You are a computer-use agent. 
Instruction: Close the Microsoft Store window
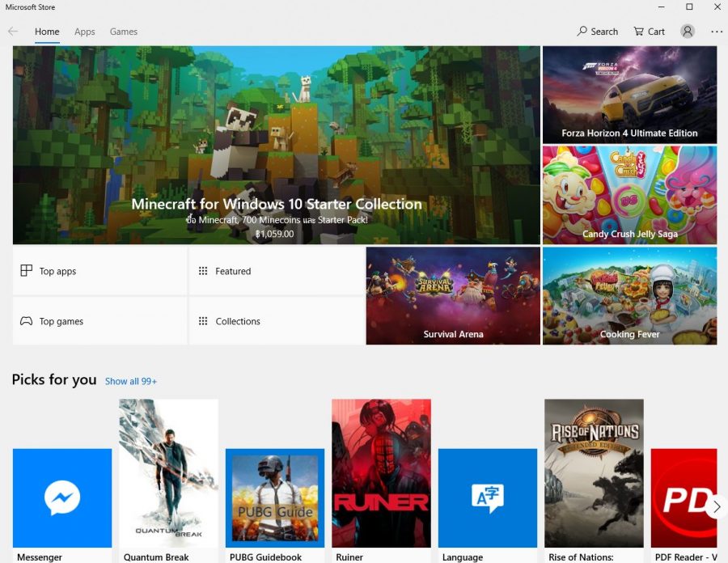(717, 7)
